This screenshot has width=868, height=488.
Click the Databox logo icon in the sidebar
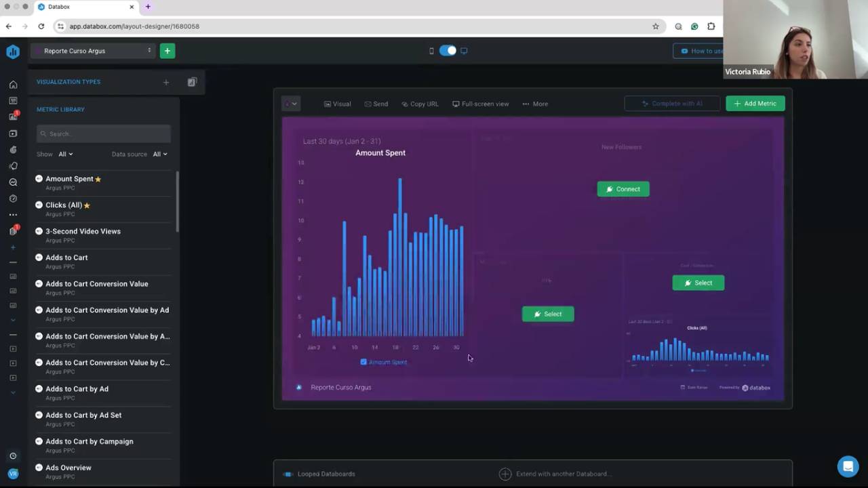tap(13, 52)
